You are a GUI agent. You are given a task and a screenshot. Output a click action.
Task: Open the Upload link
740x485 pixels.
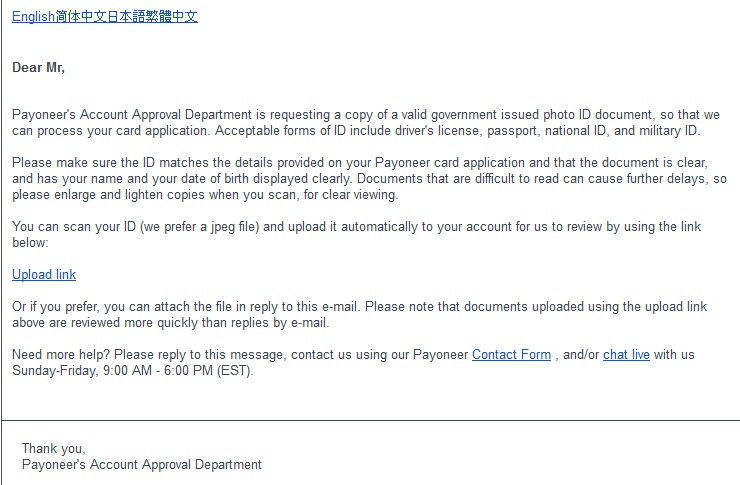[x=44, y=275]
